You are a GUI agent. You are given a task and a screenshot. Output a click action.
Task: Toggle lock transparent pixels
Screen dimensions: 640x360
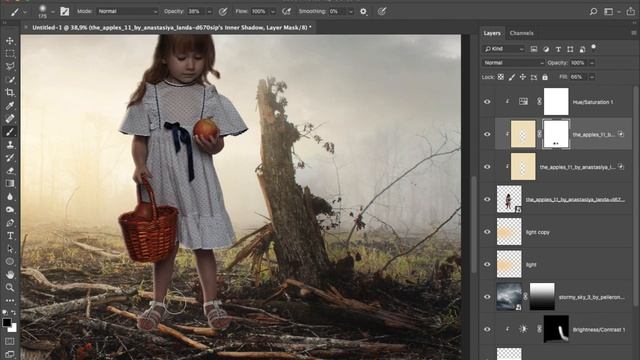click(501, 77)
